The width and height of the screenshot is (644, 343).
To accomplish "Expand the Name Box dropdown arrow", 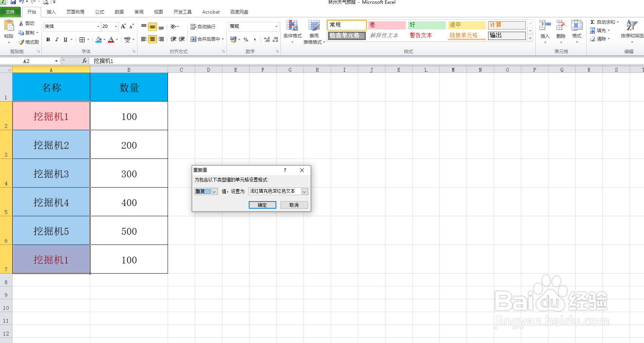I will pos(56,61).
